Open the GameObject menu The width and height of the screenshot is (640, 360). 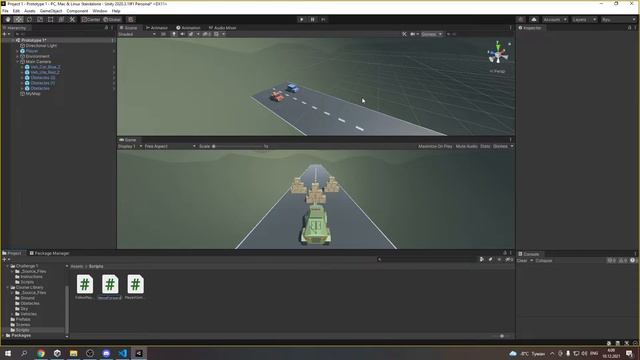(51, 11)
